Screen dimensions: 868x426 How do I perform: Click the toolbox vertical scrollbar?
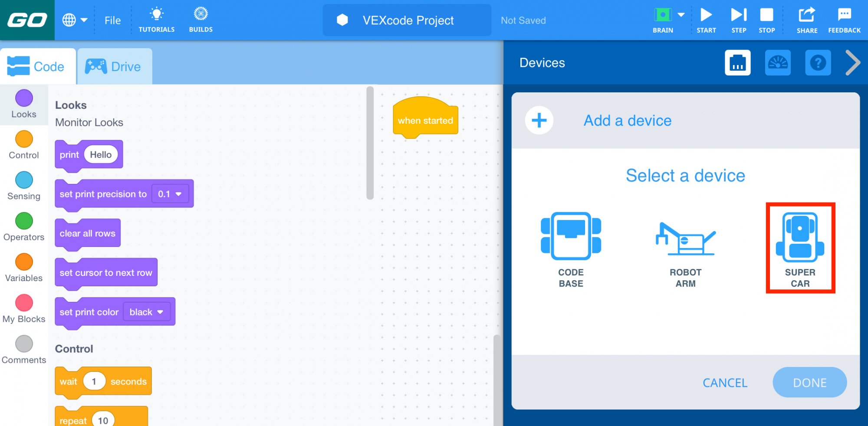[x=370, y=143]
